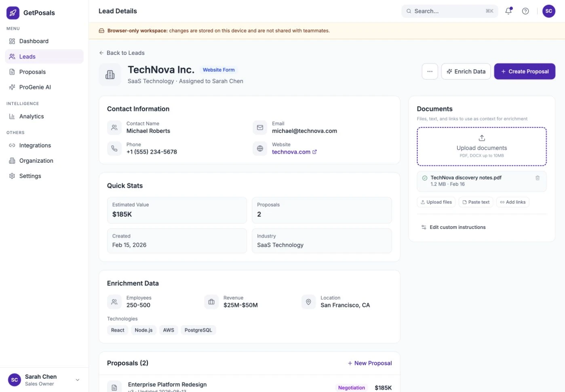This screenshot has height=392, width=565.
Task: Click the Employees people icon
Action: [x=114, y=302]
